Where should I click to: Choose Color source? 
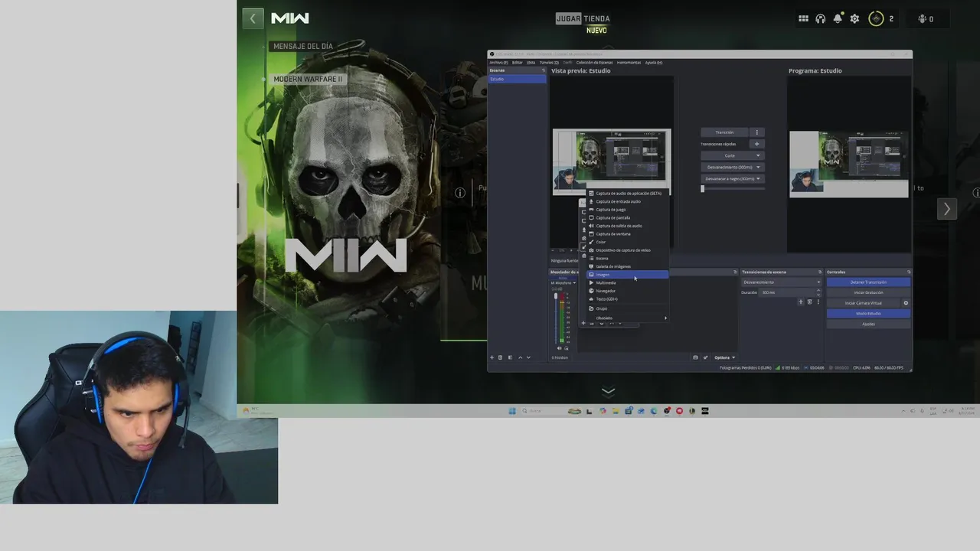[628, 242]
